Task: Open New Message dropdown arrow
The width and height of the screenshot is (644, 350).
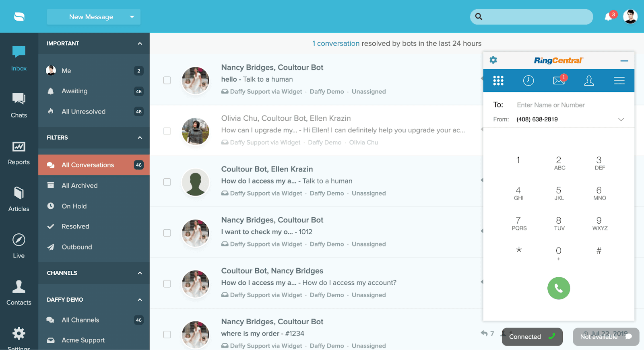Action: (132, 17)
